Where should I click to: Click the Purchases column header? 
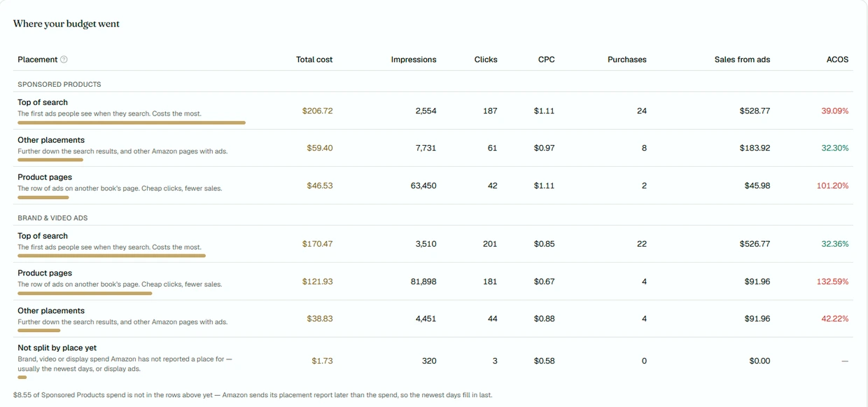[627, 60]
